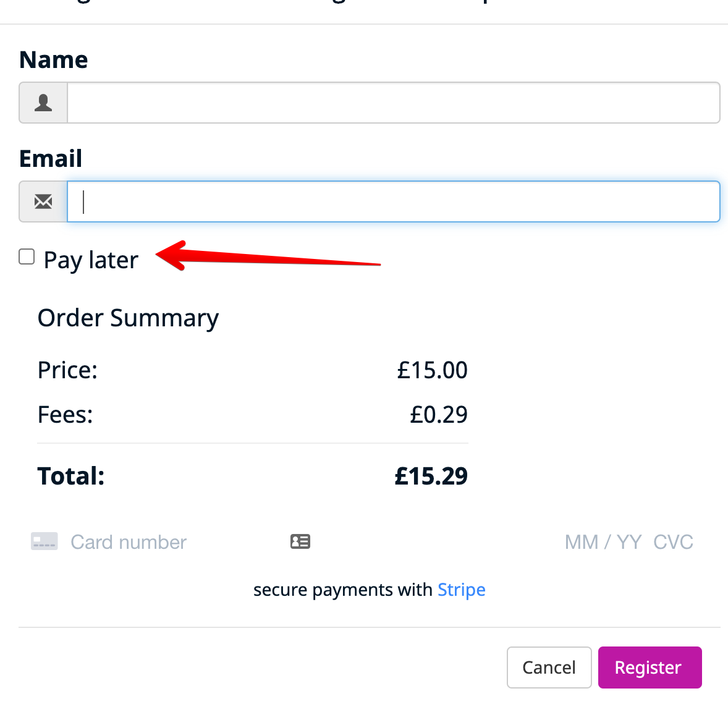This screenshot has width=728, height=712.
Task: Click the £0.29 fees amount
Action: tap(439, 415)
